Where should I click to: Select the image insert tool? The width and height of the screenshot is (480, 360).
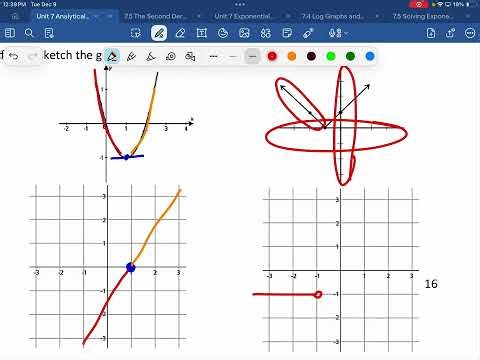(x=244, y=33)
